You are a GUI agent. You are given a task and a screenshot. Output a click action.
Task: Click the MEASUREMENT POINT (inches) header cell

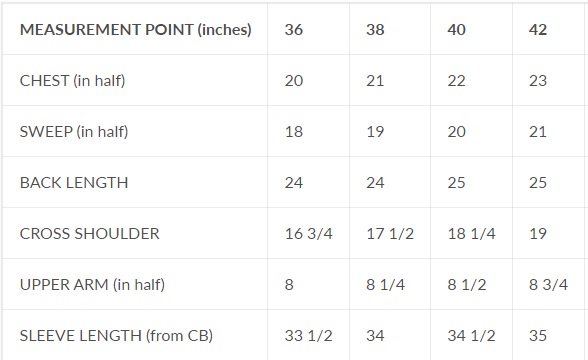coord(135,30)
